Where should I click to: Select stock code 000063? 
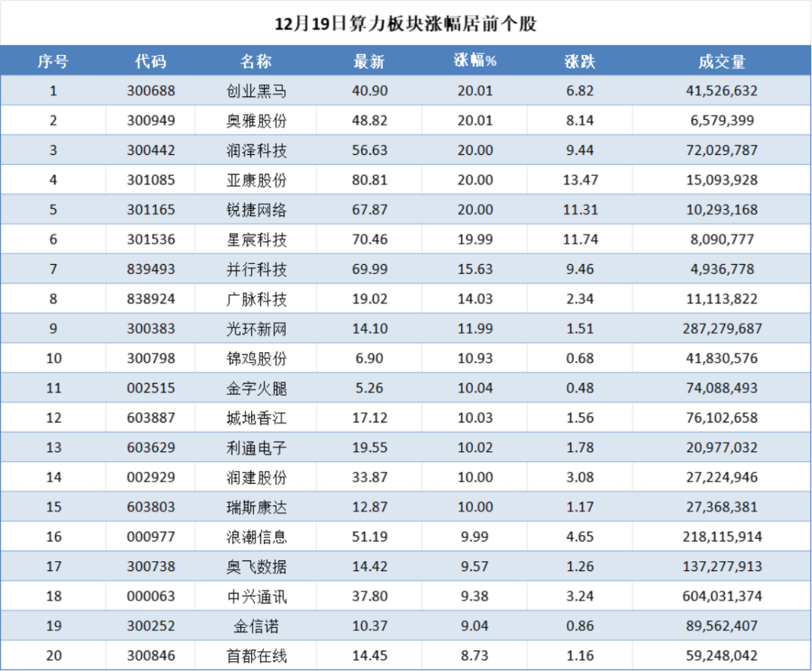point(150,597)
